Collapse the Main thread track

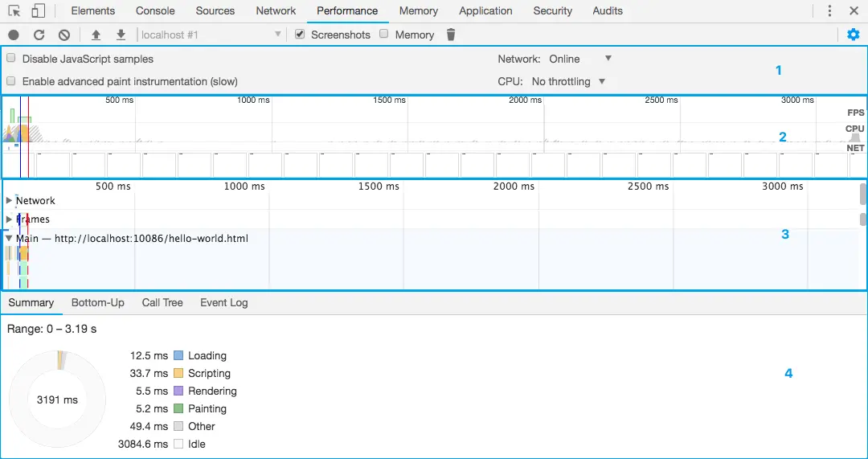[x=9, y=239]
